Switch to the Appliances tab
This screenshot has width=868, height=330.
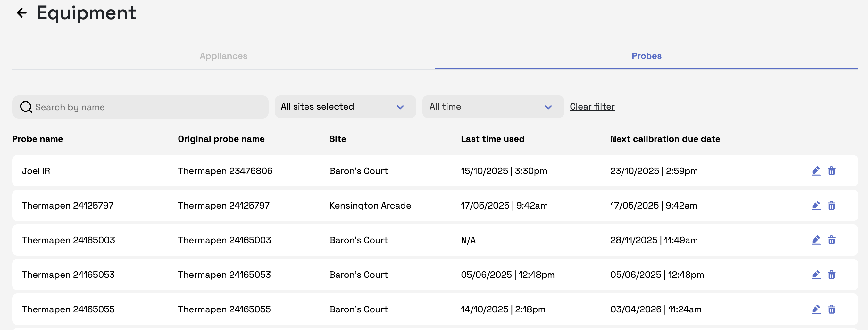coord(223,56)
